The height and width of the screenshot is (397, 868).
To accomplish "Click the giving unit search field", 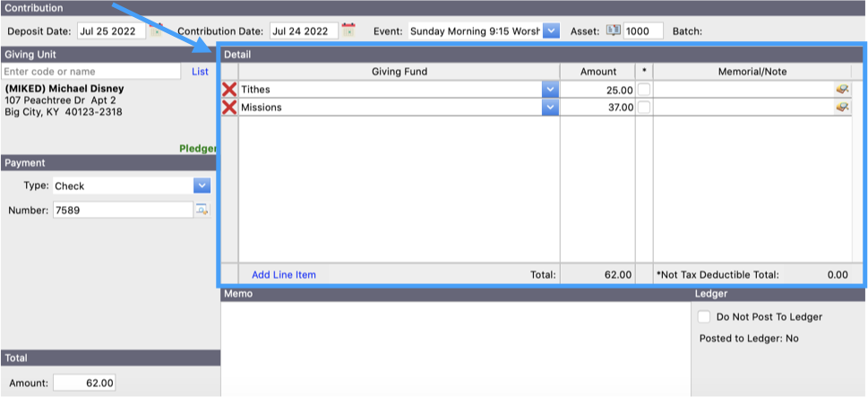I will point(90,72).
